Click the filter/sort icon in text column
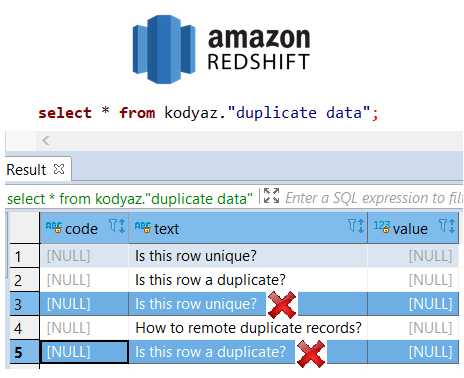The height and width of the screenshot is (378, 464). tap(356, 226)
